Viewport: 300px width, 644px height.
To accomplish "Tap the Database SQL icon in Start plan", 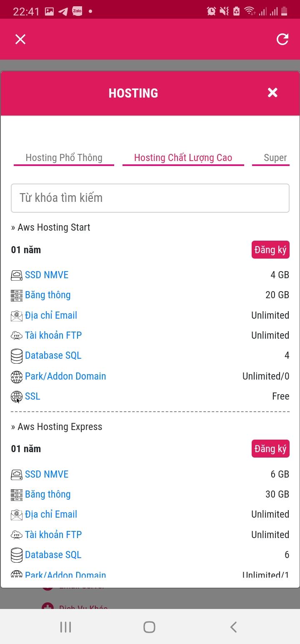I will tap(17, 356).
